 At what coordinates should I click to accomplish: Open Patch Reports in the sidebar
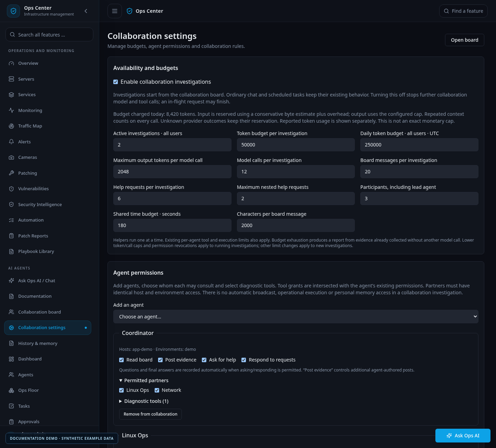click(x=48, y=236)
